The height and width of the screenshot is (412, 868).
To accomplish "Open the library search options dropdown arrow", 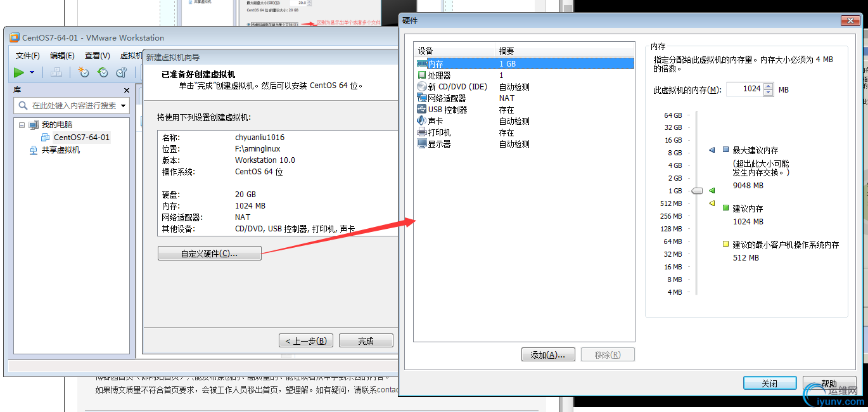I will pyautogui.click(x=124, y=106).
